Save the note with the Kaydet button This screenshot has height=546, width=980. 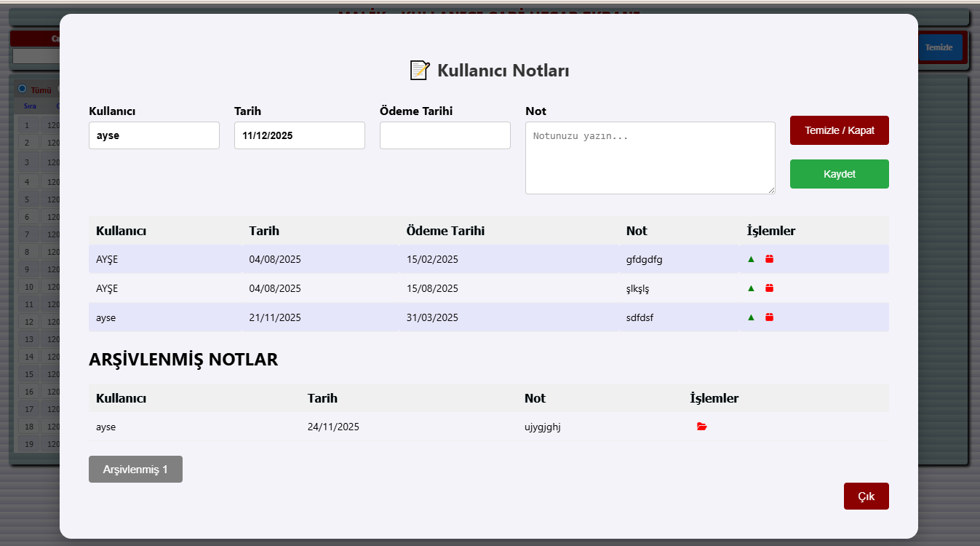tap(839, 174)
